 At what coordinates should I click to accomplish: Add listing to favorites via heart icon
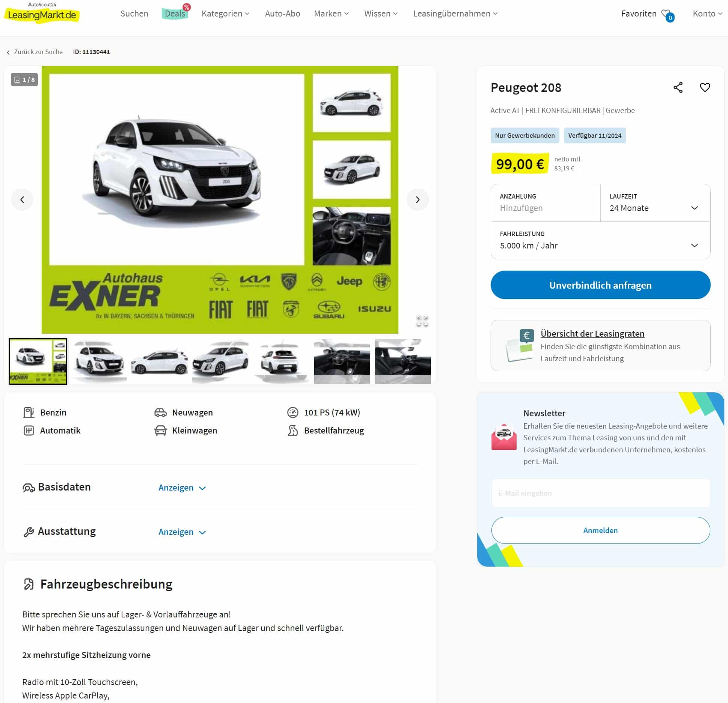tap(705, 87)
